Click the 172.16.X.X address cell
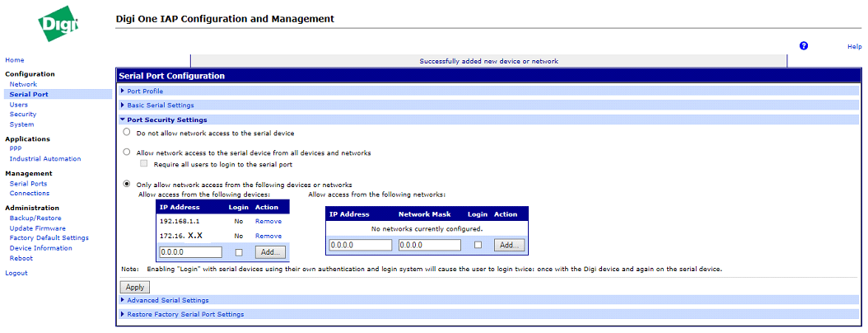The width and height of the screenshot is (868, 333). (181, 236)
